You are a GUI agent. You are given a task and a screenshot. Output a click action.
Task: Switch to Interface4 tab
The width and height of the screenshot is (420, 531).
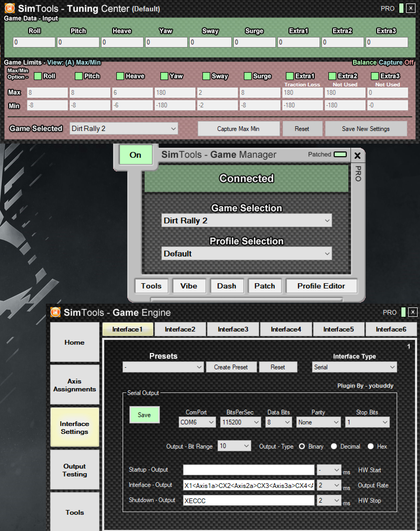[x=286, y=329]
